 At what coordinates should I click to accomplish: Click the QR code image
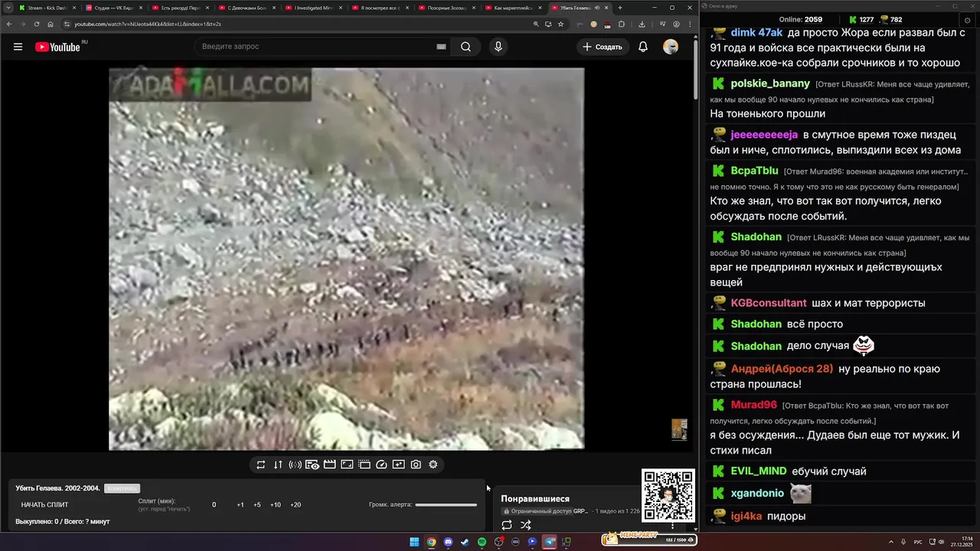668,495
